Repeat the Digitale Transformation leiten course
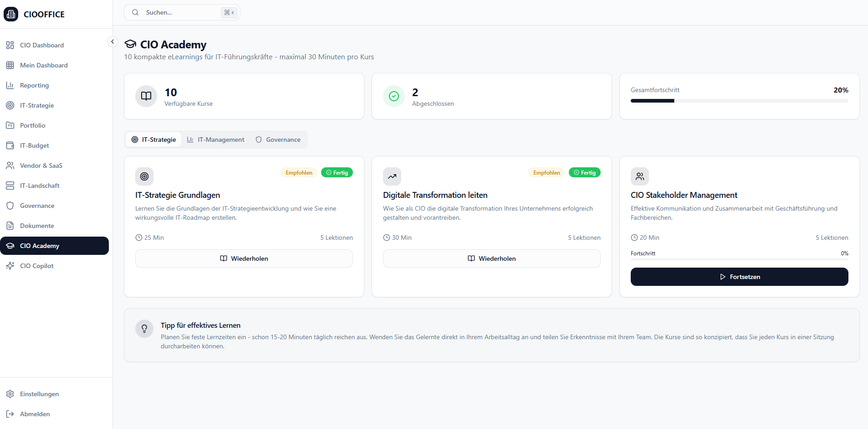Viewport: 868px width, 429px height. (491, 258)
